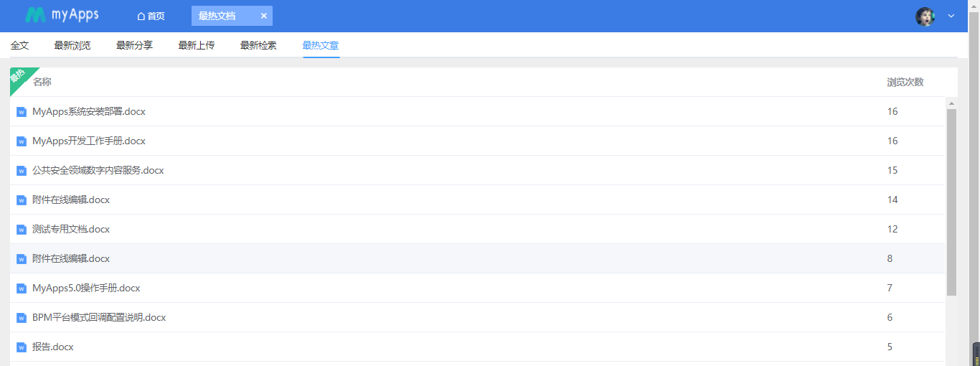This screenshot has height=366, width=980.
Task: Click view count 12 for 测试专用文档.docx
Action: click(892, 229)
